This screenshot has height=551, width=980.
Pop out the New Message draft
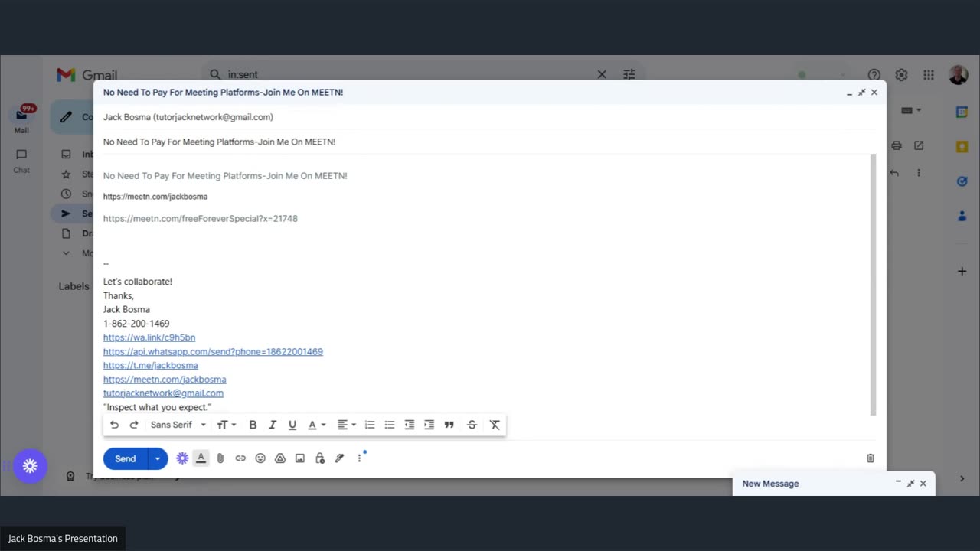pos(910,484)
